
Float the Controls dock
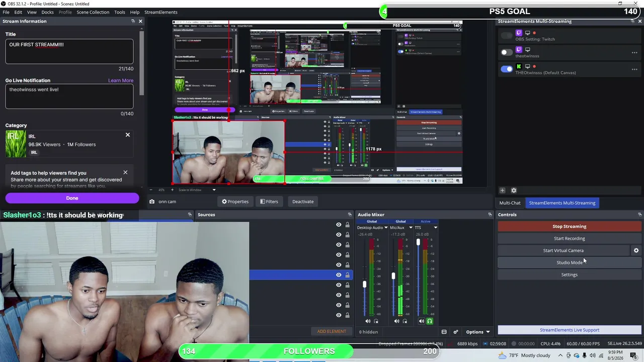(639, 215)
